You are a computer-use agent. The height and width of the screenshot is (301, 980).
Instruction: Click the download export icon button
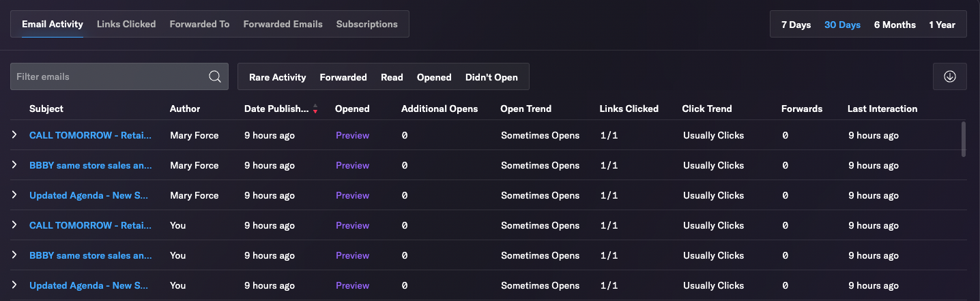949,76
